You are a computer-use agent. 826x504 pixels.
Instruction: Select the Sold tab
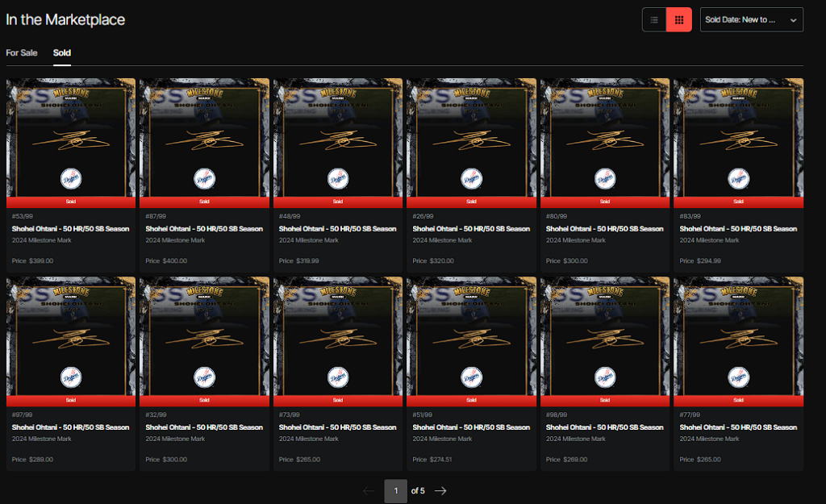pyautogui.click(x=62, y=53)
